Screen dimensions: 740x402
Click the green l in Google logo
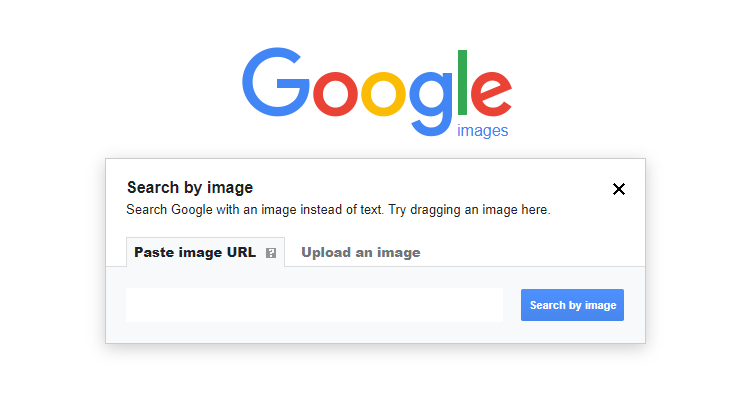[462, 83]
